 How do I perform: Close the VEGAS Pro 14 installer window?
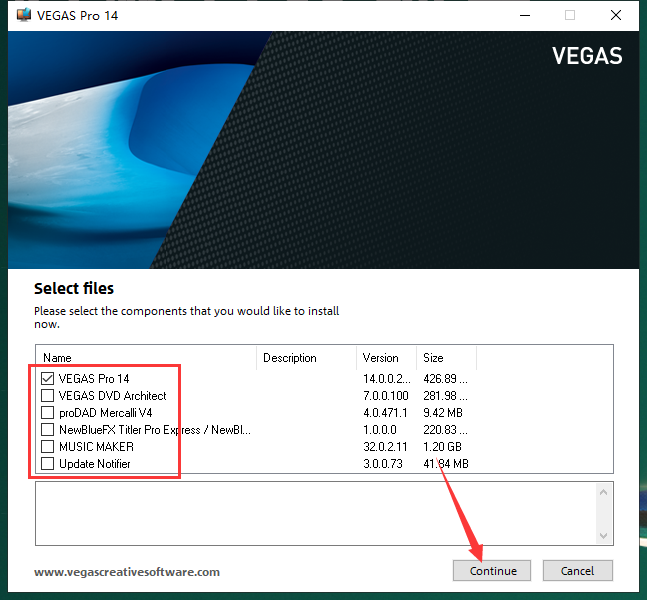616,15
